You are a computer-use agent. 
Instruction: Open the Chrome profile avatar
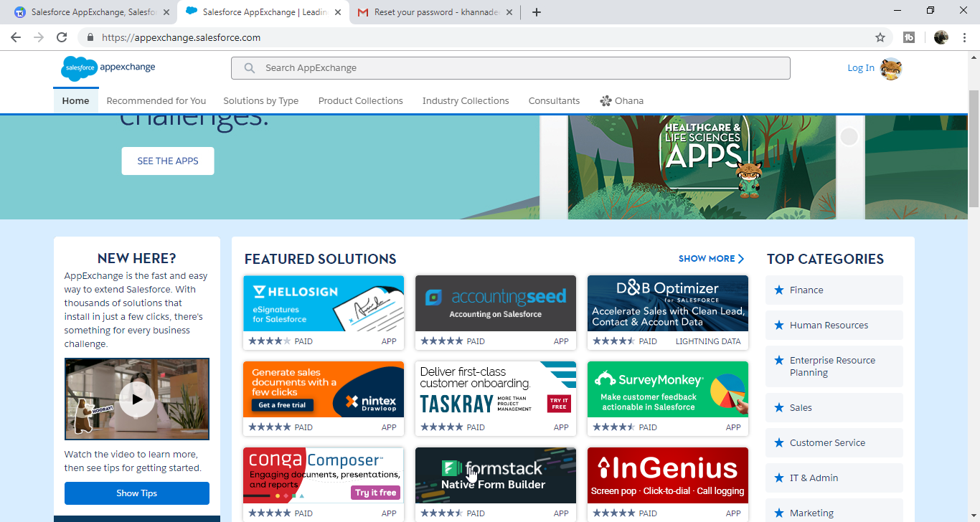[941, 37]
